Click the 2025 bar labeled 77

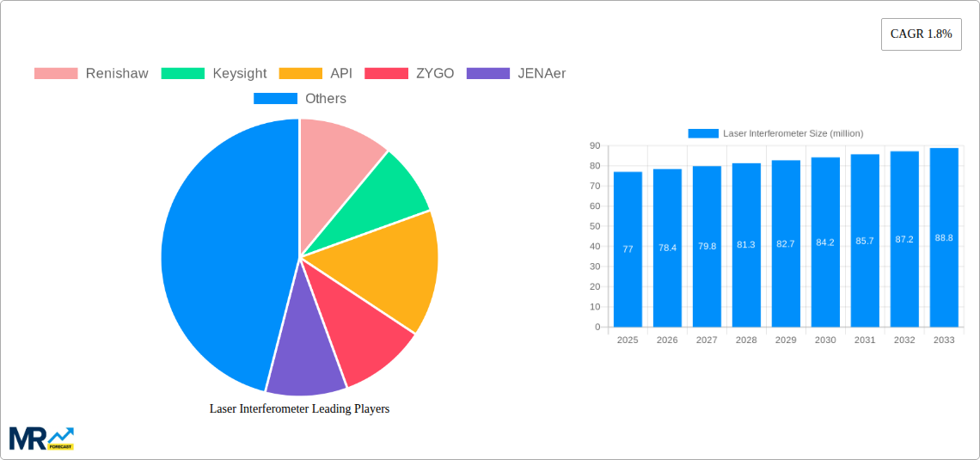(x=628, y=249)
